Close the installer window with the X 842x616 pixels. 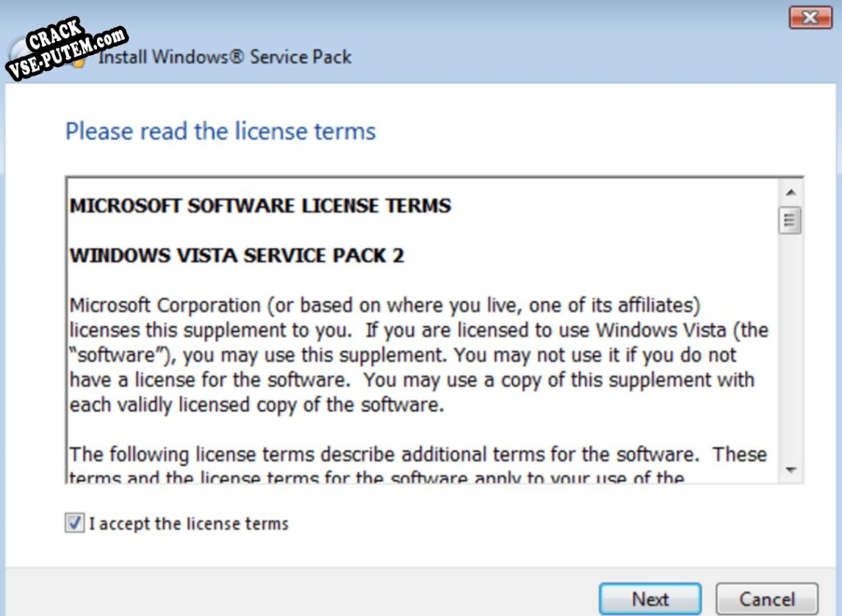[810, 18]
